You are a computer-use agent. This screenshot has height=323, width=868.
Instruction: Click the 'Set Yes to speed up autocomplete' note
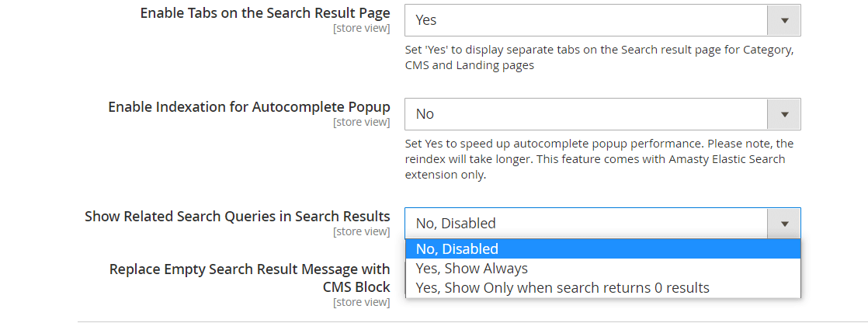click(x=599, y=144)
